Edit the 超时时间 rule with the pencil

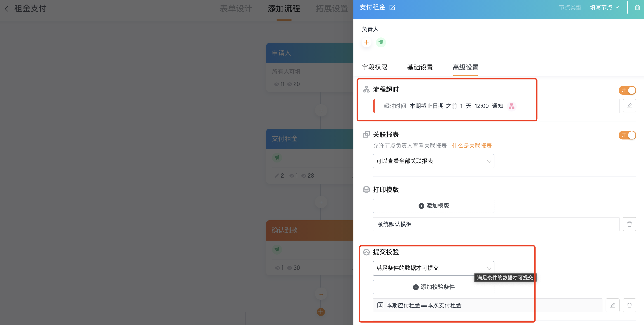(629, 106)
